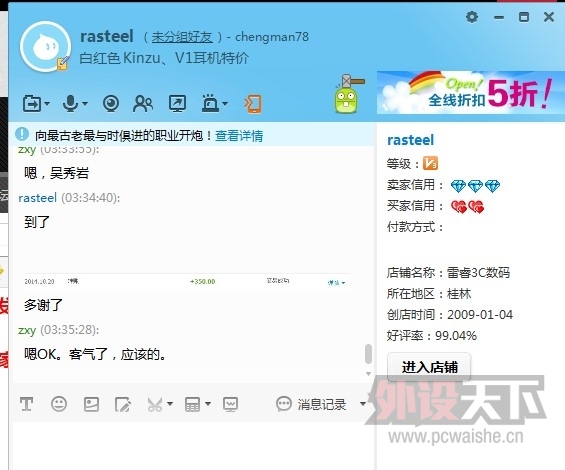Click rasteel's avatar picture
The width and height of the screenshot is (565, 470).
(x=45, y=47)
